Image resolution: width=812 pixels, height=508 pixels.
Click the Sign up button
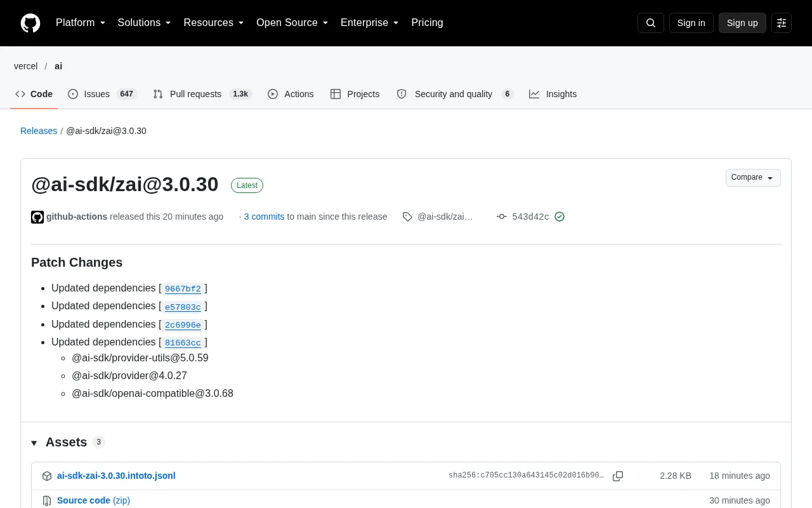(742, 23)
